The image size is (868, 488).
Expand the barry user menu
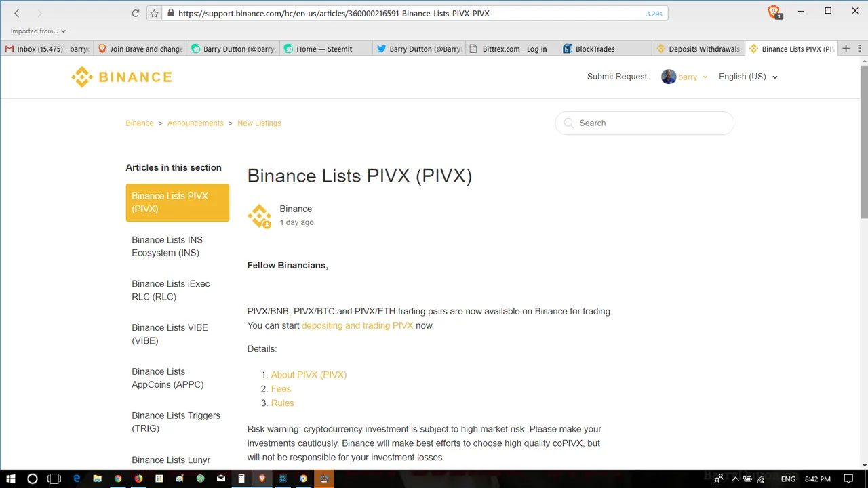692,77
